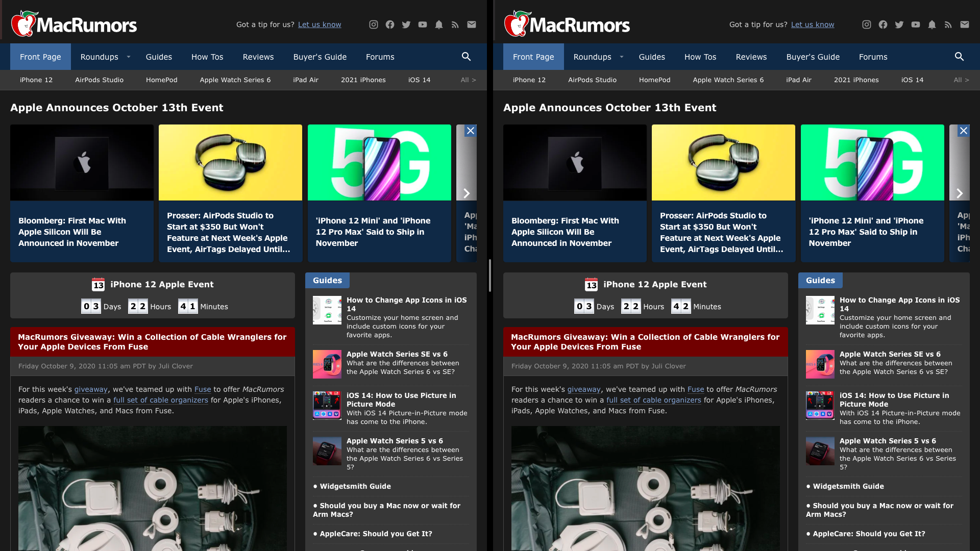This screenshot has width=980, height=551.
Task: Open 'AppleCare: Should you Get It?' right window
Action: pyautogui.click(x=869, y=534)
